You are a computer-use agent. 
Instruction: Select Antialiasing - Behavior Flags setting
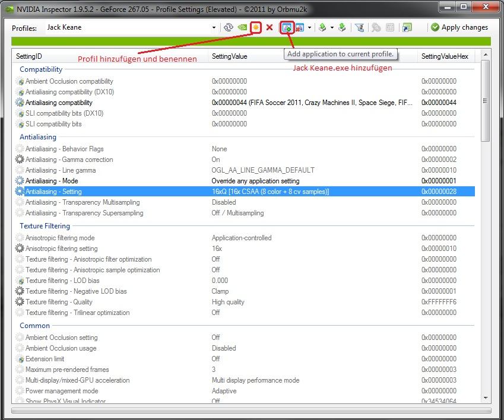point(245,149)
